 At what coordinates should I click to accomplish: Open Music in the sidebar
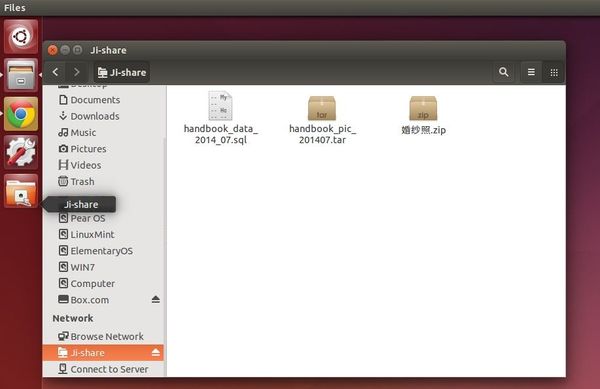(104, 133)
